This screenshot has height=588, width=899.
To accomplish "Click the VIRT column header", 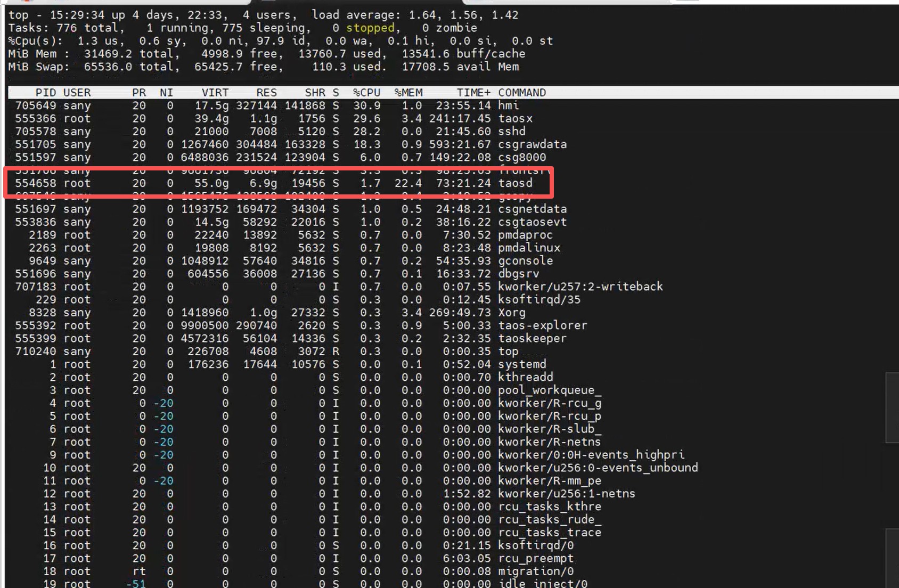I will pos(215,93).
